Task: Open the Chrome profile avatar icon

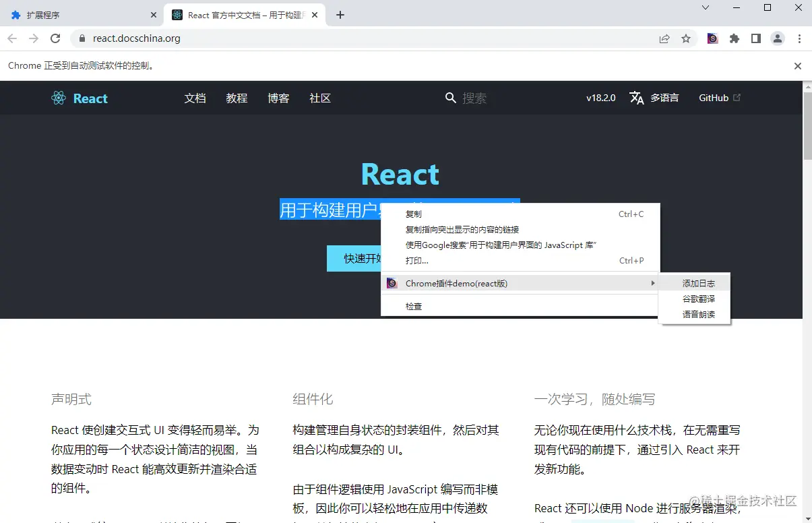Action: pos(778,38)
